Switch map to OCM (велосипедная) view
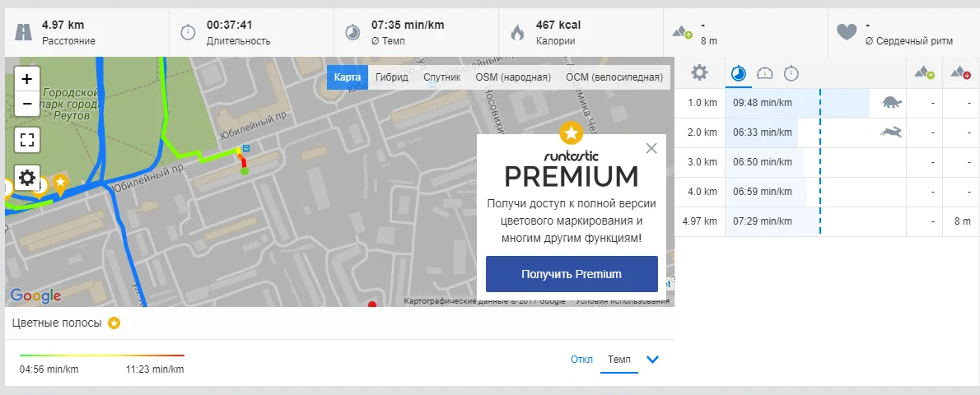The height and width of the screenshot is (395, 980). (614, 77)
